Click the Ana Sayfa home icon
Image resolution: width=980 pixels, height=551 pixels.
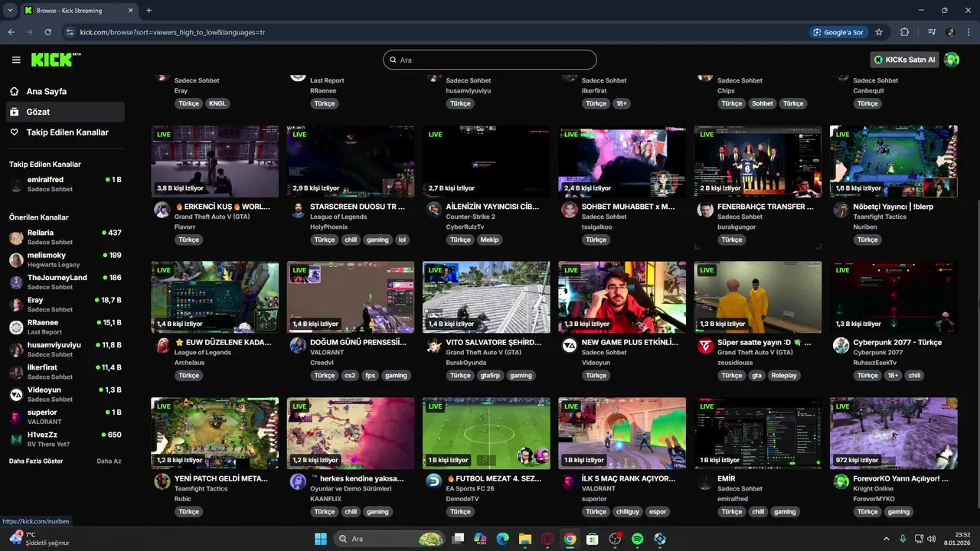point(14,91)
